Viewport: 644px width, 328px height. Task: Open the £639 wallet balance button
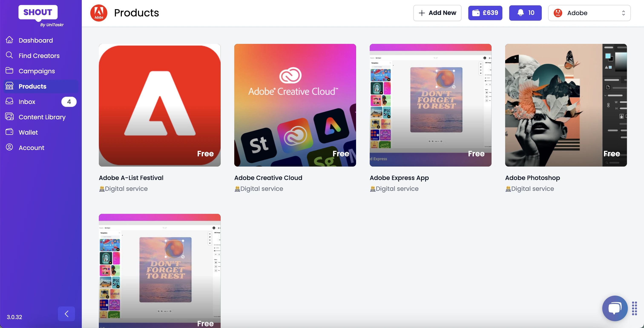(x=485, y=13)
